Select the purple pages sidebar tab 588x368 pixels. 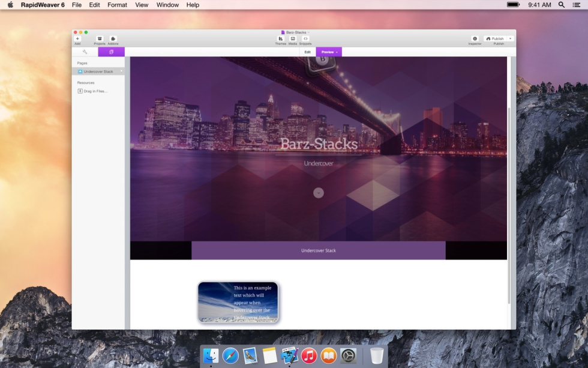pos(112,52)
